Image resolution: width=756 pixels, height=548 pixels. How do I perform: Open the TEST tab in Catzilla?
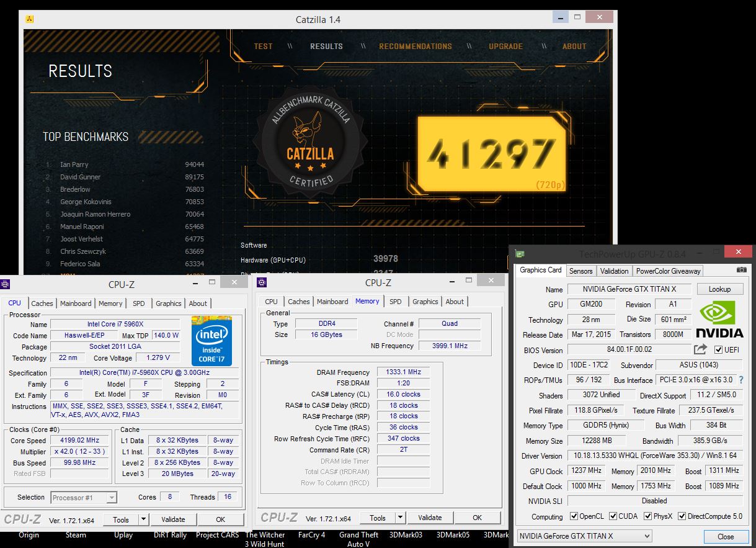[x=263, y=46]
